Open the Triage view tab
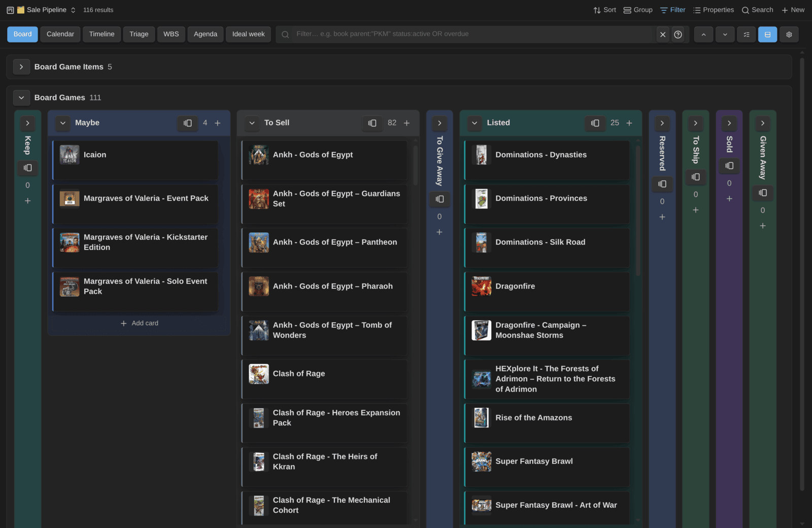 click(x=139, y=34)
